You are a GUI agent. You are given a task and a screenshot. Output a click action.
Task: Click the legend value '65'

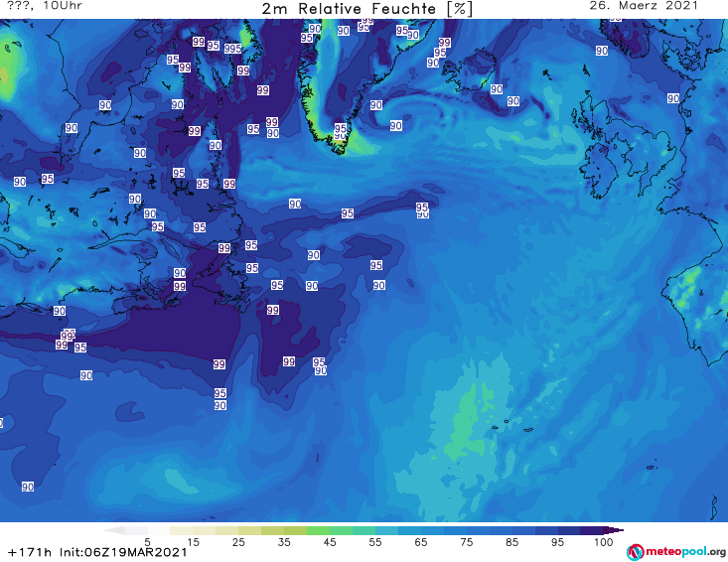pos(421,542)
